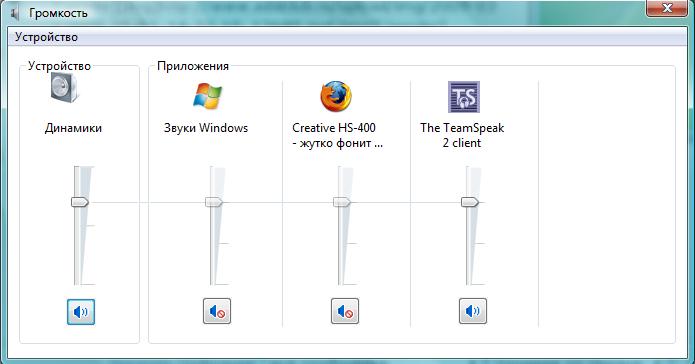
Task: Click the speaker icon in Громкость title bar
Action: 15,14
